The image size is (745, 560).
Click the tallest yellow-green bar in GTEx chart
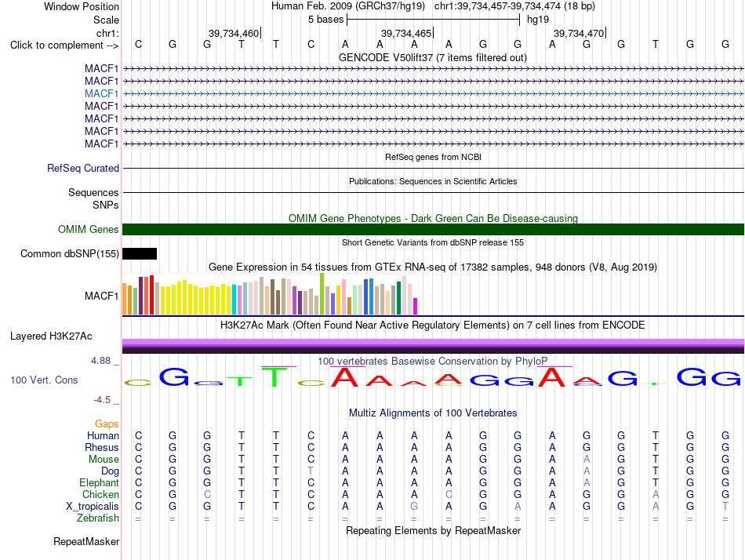(x=322, y=294)
